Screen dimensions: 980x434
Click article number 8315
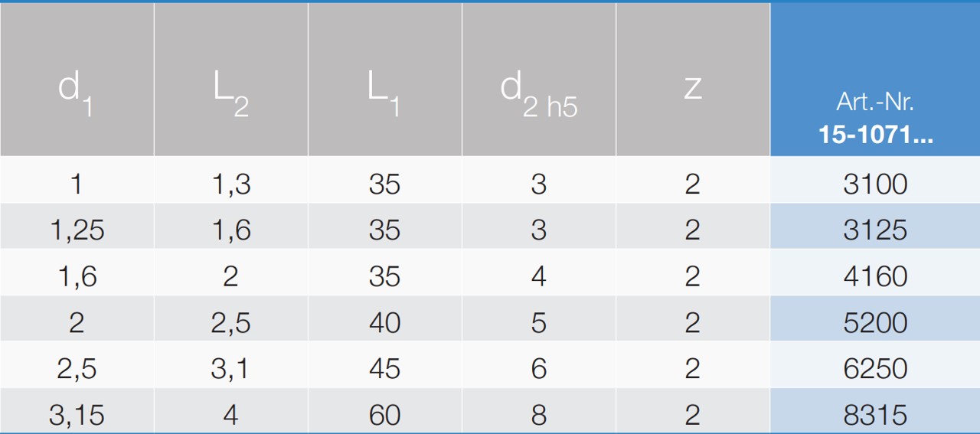(x=875, y=415)
